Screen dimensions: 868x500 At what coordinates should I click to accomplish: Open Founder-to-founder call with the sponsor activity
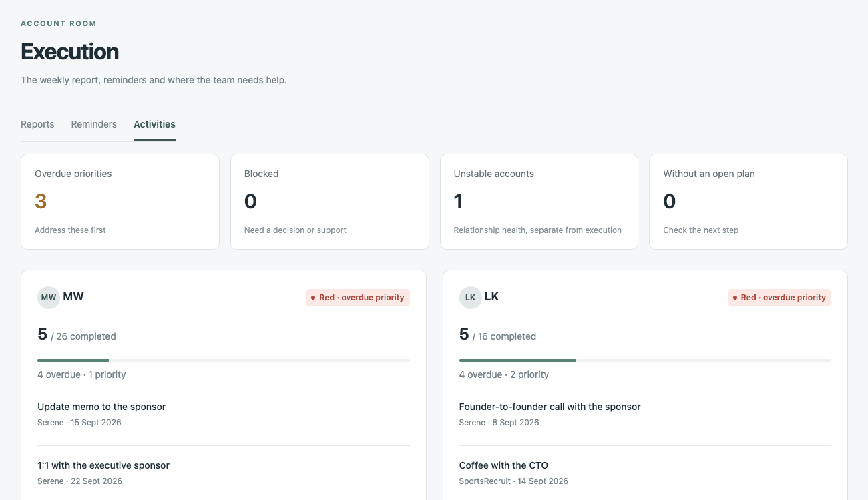550,407
